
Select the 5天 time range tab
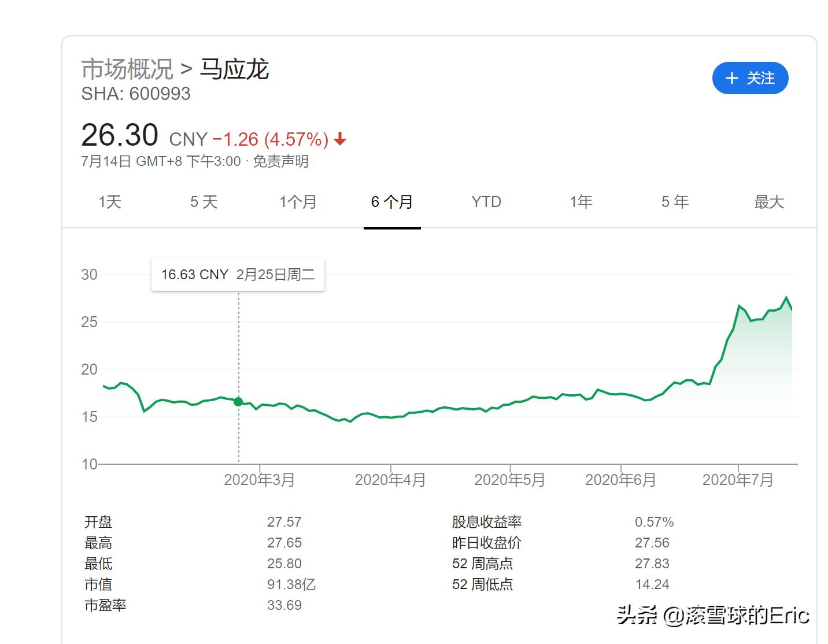pos(204,202)
